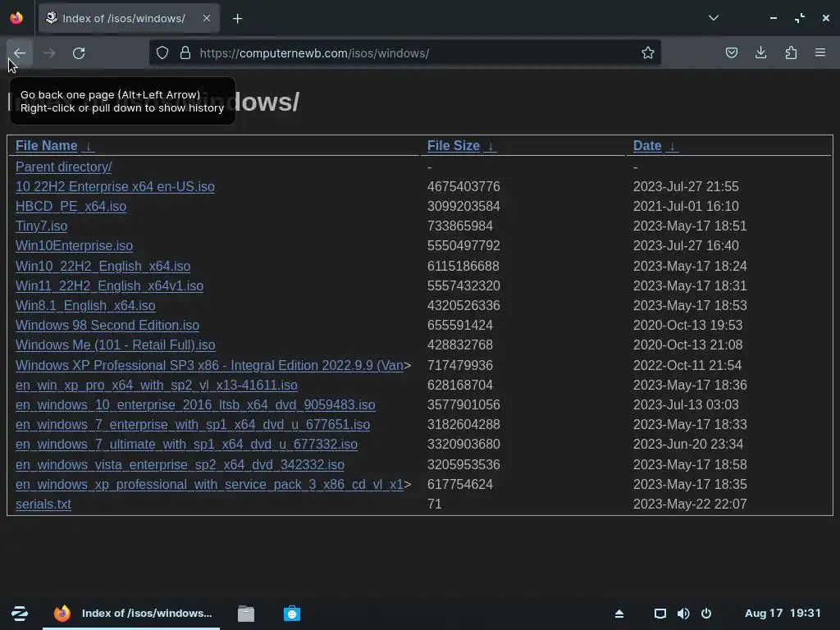Click the Firefox logo in title bar

16,18
